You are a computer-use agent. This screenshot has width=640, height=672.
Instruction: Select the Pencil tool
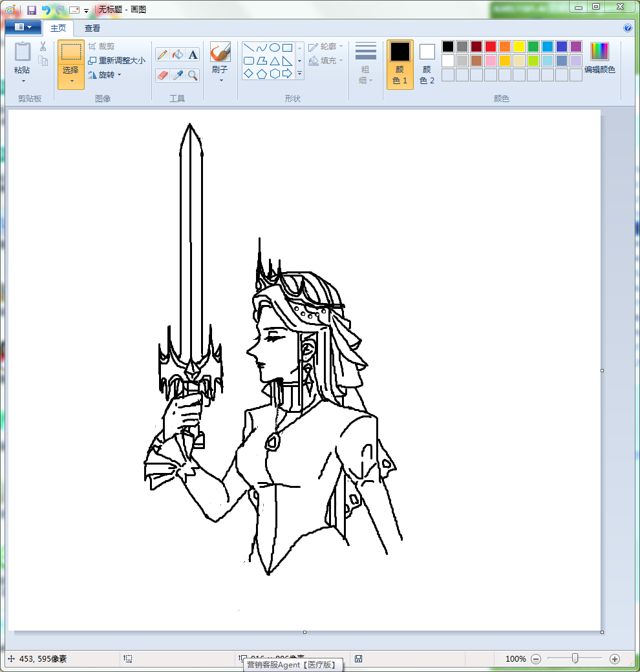pyautogui.click(x=162, y=55)
